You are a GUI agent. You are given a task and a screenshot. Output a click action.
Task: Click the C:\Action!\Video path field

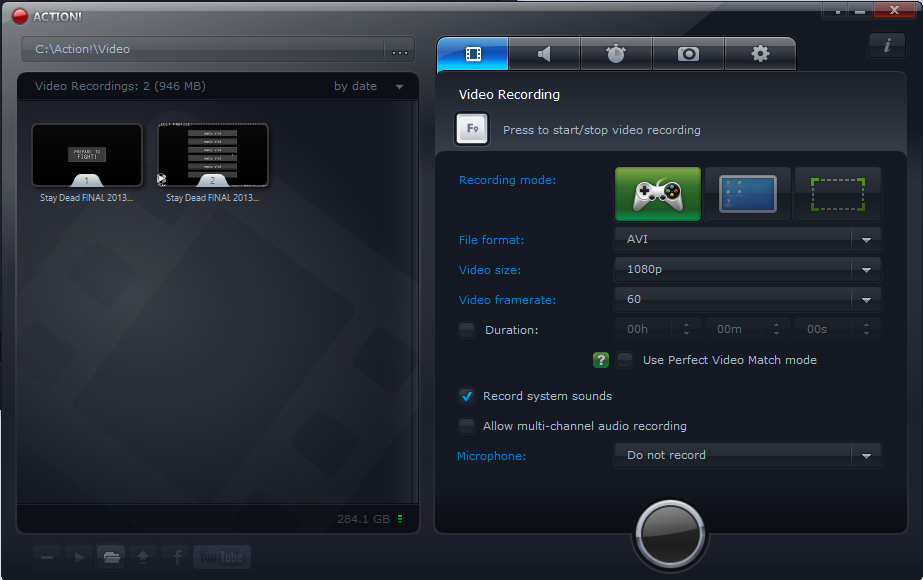click(x=202, y=49)
